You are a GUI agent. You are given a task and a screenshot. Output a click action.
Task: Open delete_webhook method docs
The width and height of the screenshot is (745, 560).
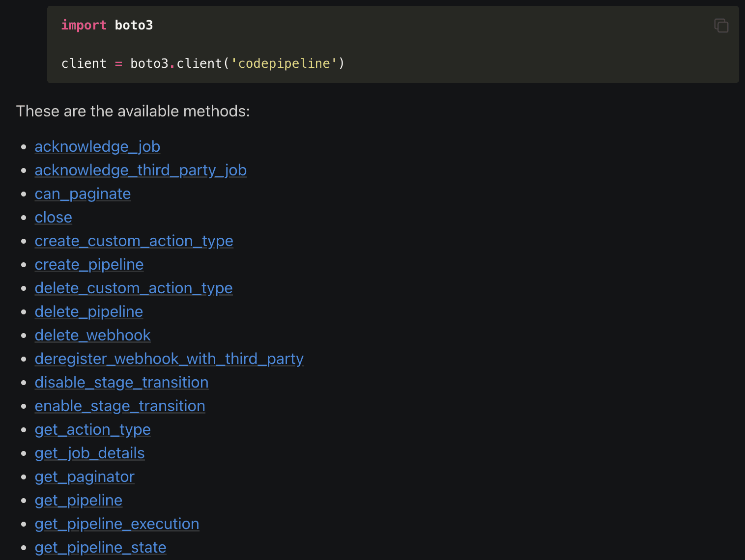[92, 335]
